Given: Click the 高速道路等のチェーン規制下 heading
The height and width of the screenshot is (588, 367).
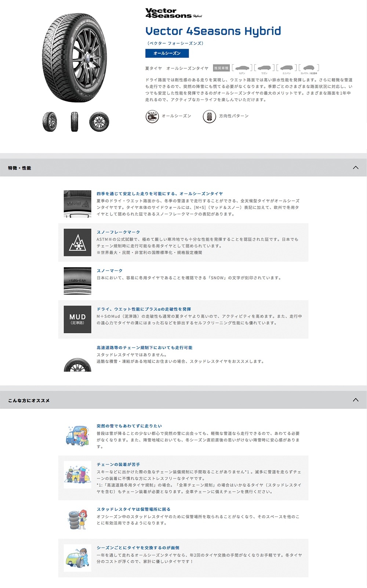Looking at the screenshot, I should tap(145, 348).
